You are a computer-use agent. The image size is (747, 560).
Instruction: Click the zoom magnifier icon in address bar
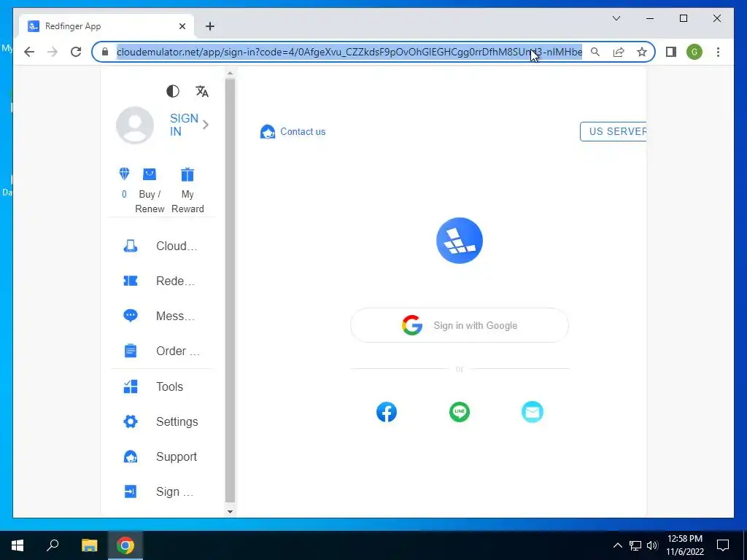tap(595, 52)
